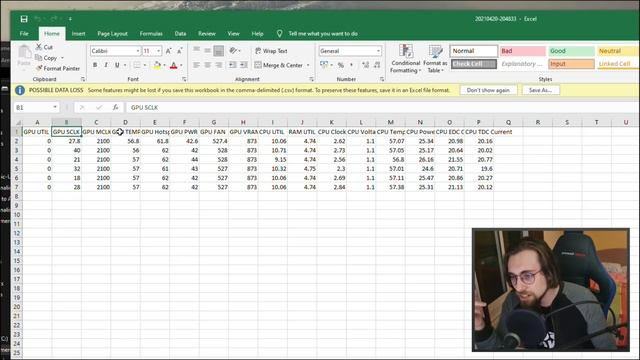Increase decimal places
The image size is (640, 360).
click(x=365, y=65)
